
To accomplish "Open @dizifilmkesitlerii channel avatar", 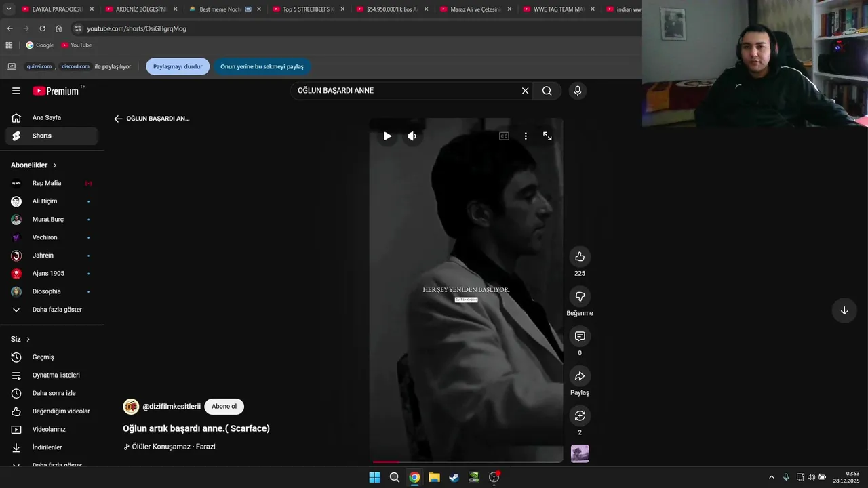I will (131, 407).
